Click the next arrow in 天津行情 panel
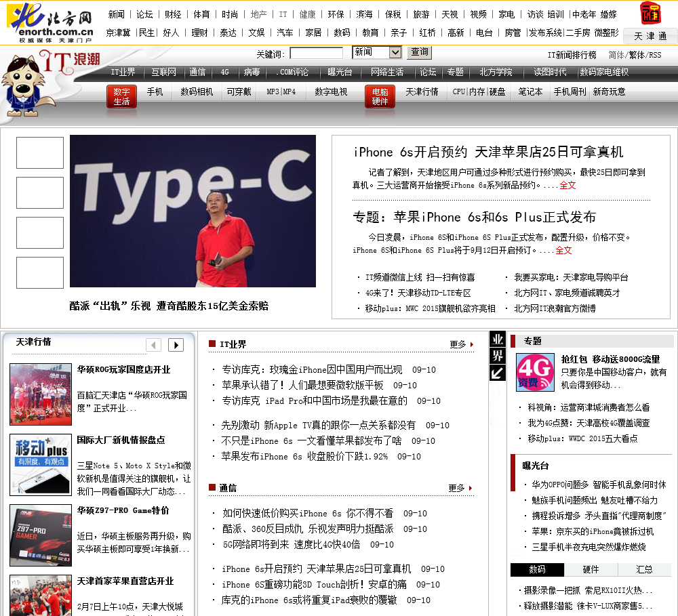 tap(176, 345)
